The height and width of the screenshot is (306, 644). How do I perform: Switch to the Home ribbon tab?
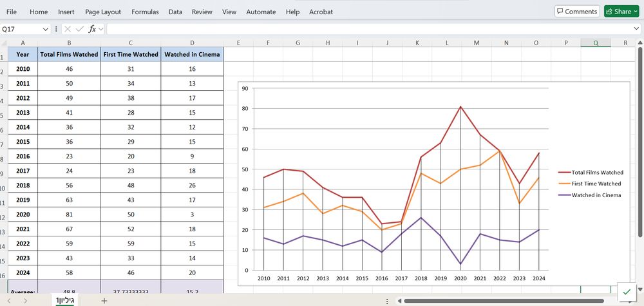(39, 12)
